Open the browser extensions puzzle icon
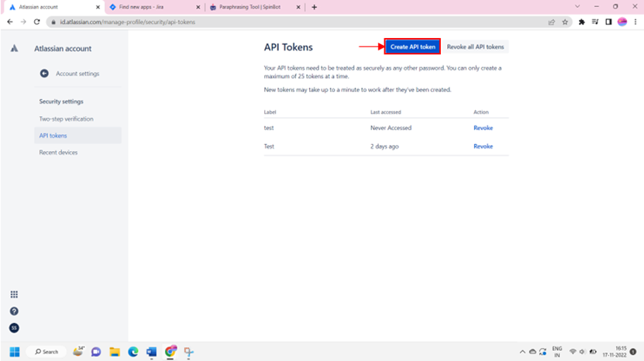Screen dimensions: 644x361 click(581, 22)
